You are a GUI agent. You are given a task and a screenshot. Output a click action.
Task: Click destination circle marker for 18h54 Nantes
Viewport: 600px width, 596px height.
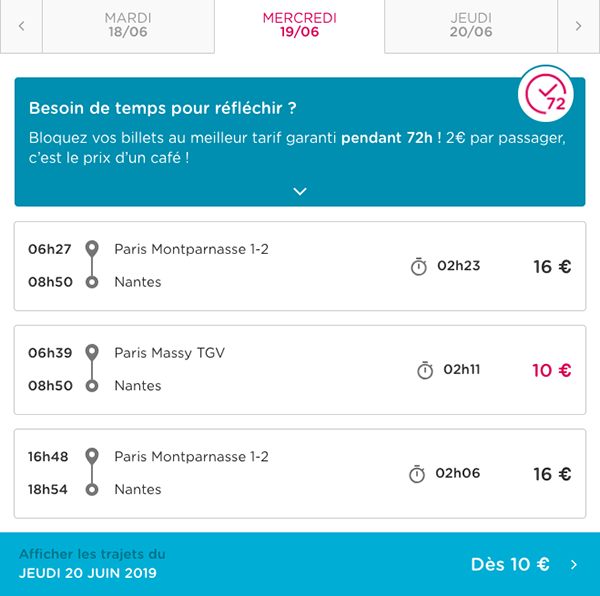click(92, 489)
